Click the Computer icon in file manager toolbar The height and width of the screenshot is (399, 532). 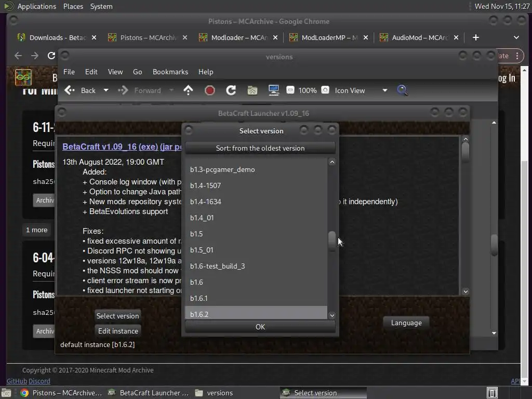[273, 90]
